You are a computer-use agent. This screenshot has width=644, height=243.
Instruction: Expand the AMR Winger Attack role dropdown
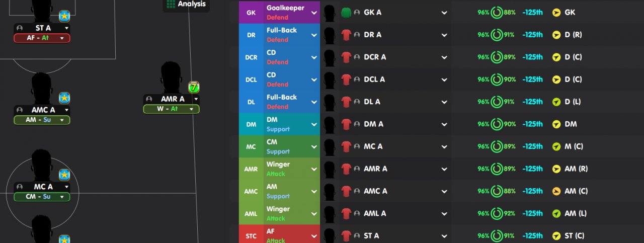[314, 169]
